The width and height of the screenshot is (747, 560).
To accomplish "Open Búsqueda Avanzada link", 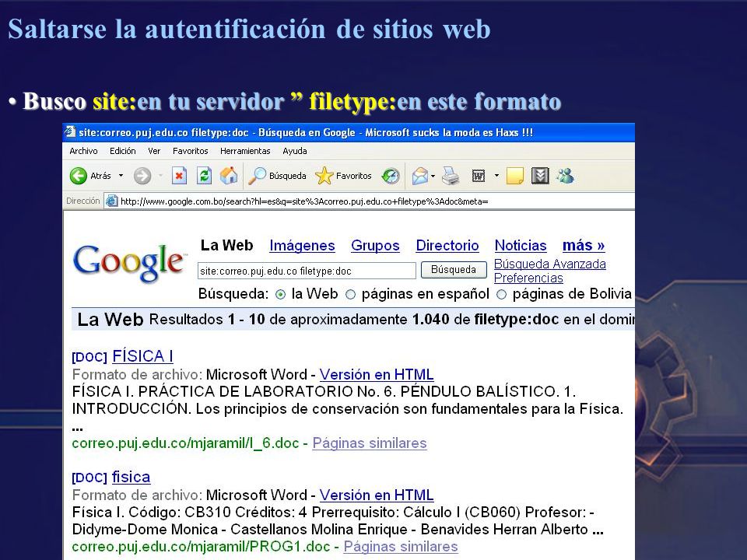I will pyautogui.click(x=550, y=264).
